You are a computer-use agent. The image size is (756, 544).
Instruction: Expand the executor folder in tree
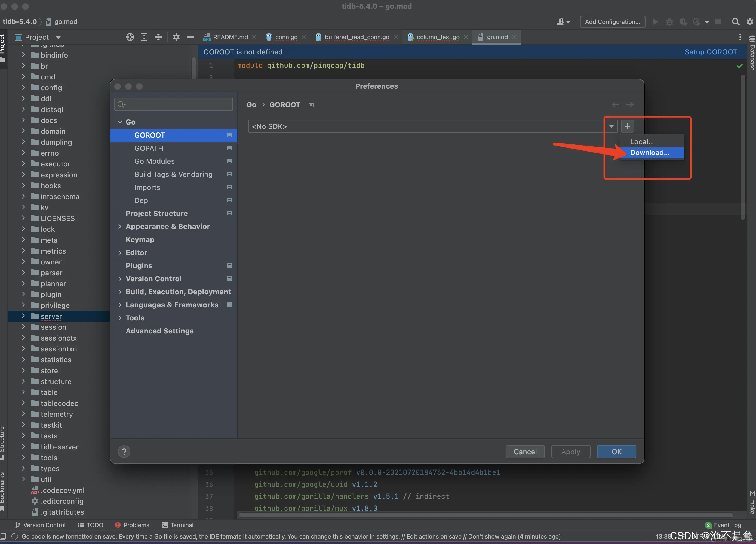[x=23, y=164]
